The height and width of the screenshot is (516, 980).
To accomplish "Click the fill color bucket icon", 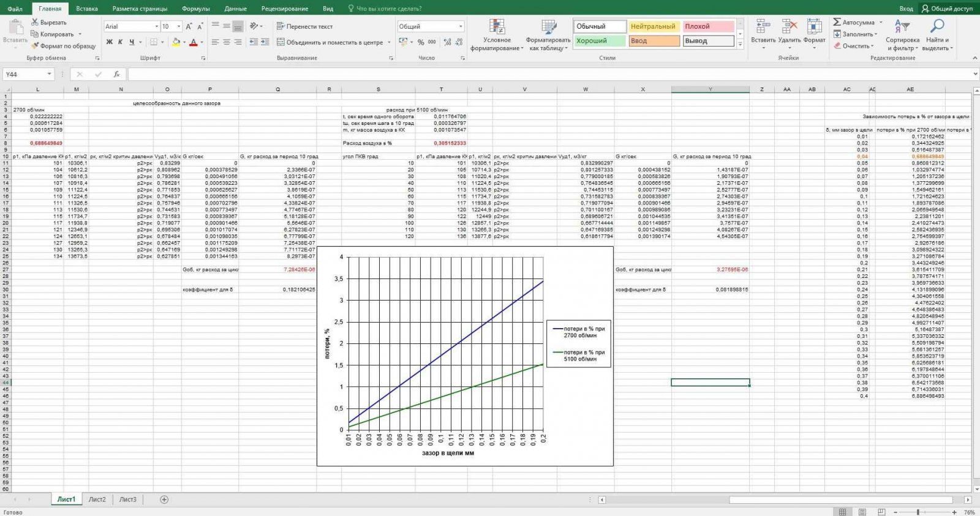I will tap(176, 42).
